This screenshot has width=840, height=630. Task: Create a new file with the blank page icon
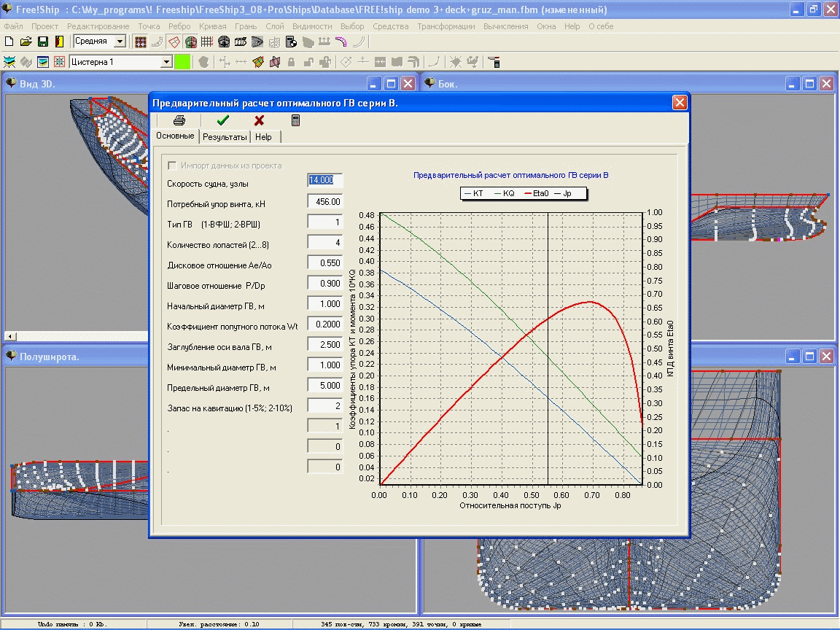pos(9,42)
